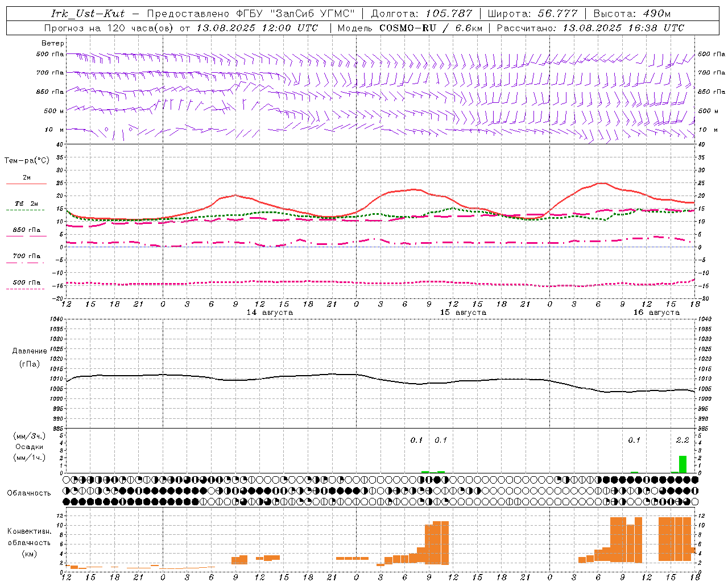Click the 2.2 precipitation amount value

tap(682, 440)
